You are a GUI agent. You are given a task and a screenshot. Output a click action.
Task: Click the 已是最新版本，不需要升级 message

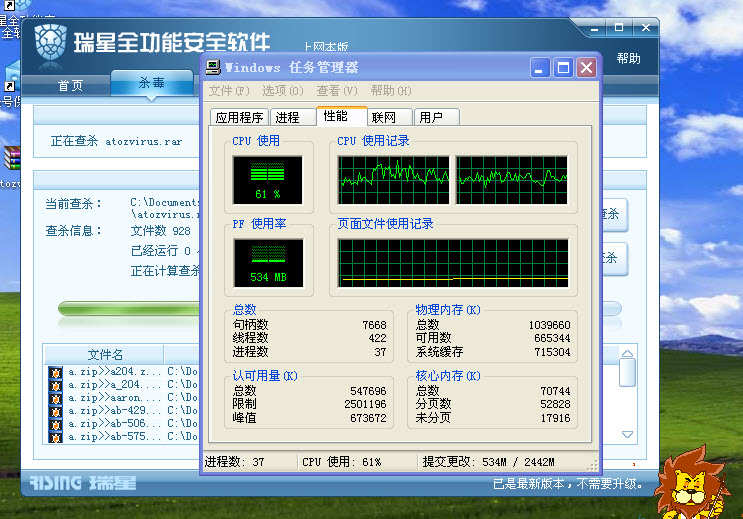click(x=568, y=484)
